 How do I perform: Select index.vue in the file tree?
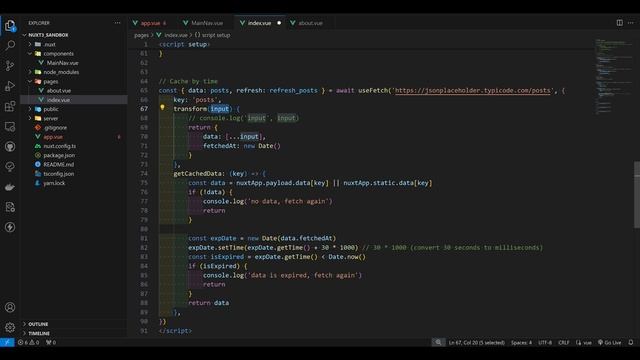click(x=58, y=100)
